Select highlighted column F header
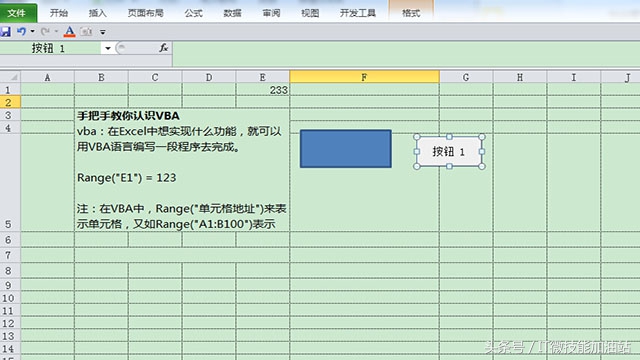The height and width of the screenshot is (360, 640). [x=364, y=77]
